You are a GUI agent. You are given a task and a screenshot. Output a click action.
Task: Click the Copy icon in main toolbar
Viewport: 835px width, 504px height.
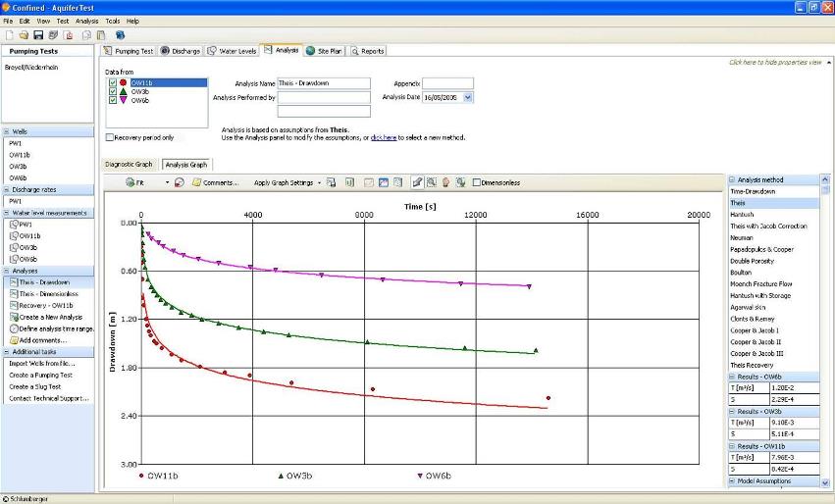coord(86,35)
